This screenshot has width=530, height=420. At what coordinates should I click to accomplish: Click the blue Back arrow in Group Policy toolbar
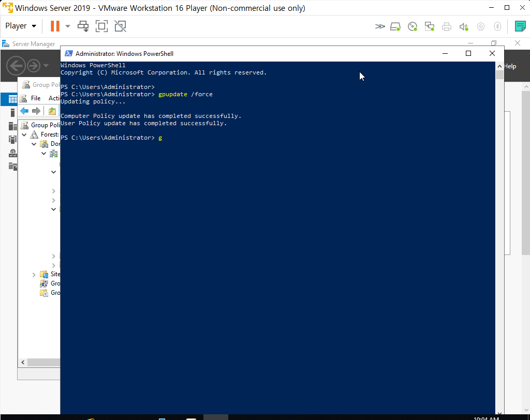pyautogui.click(x=24, y=111)
